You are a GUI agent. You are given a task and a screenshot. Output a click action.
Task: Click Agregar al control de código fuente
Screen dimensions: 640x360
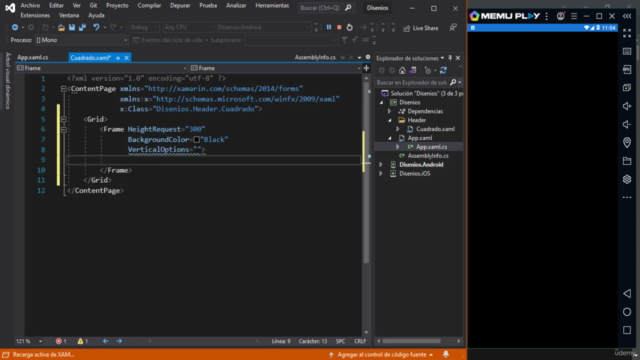click(x=381, y=355)
